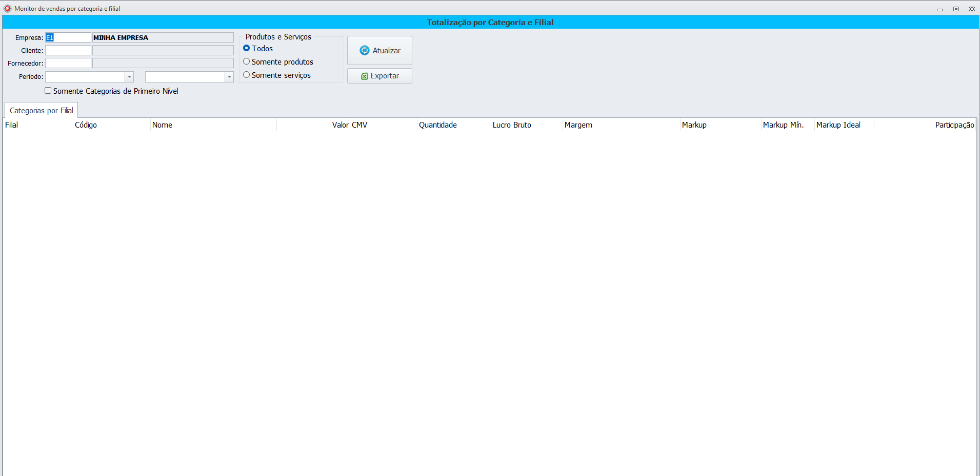Sort by the Lucro Bruto column header

pos(512,125)
